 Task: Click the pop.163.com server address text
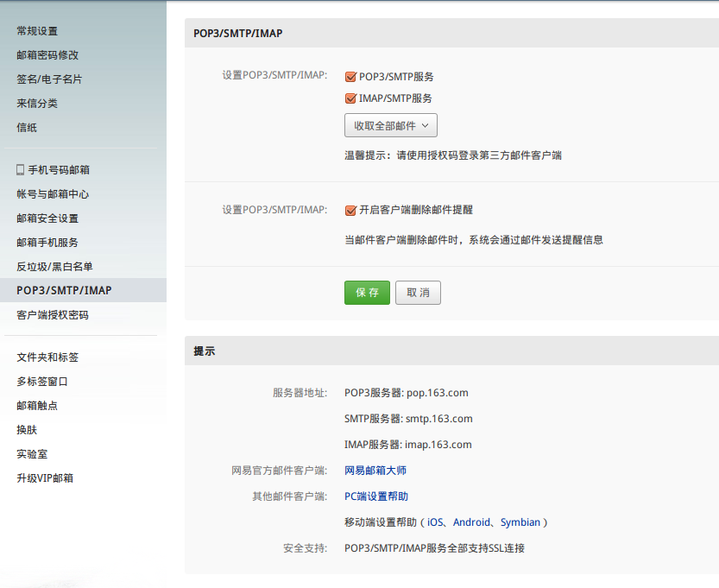pos(437,393)
